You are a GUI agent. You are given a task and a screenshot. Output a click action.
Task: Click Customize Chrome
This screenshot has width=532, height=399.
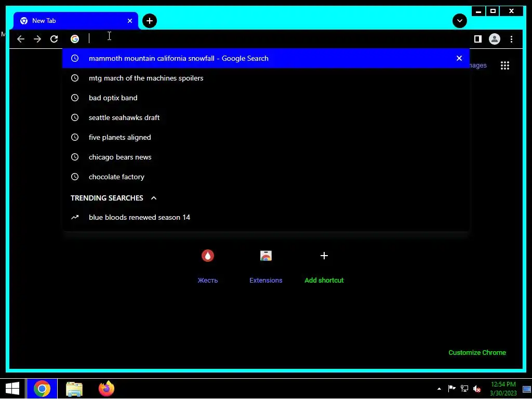click(477, 353)
